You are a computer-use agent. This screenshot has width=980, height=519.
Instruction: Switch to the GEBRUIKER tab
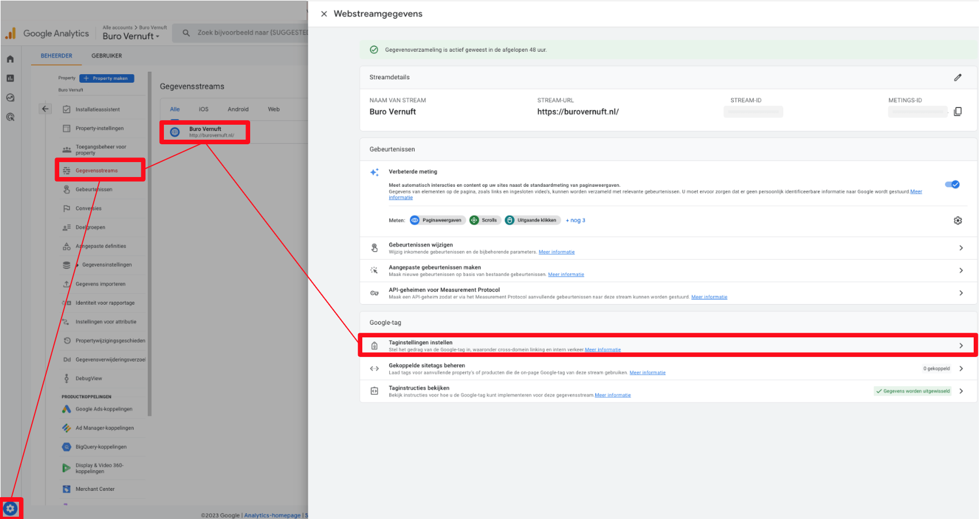[106, 56]
